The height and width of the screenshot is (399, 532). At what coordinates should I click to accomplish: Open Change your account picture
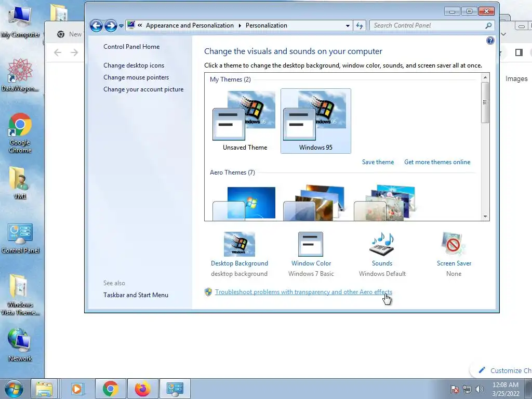click(143, 89)
